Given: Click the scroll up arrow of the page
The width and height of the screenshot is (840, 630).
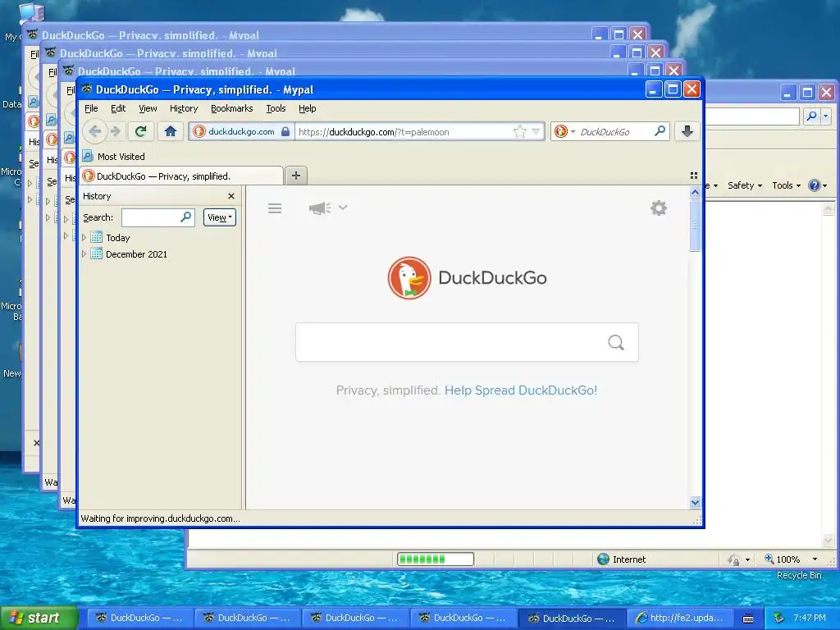Looking at the screenshot, I should pos(695,192).
